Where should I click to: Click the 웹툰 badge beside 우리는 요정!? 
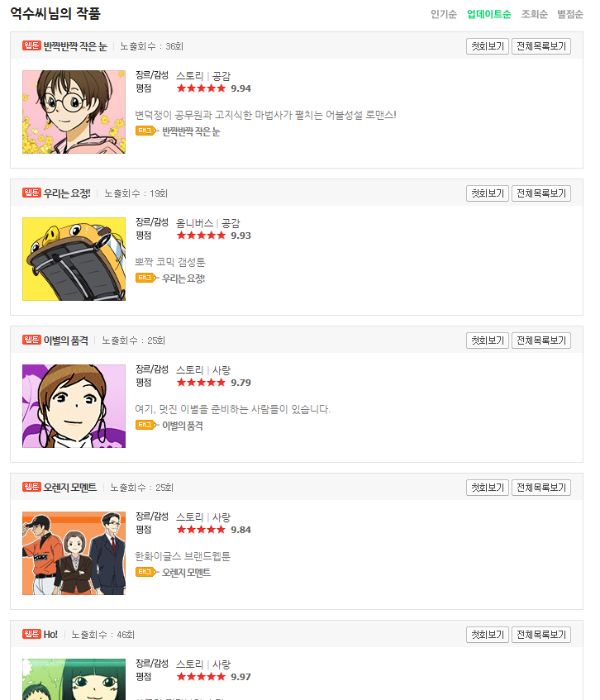(31, 193)
